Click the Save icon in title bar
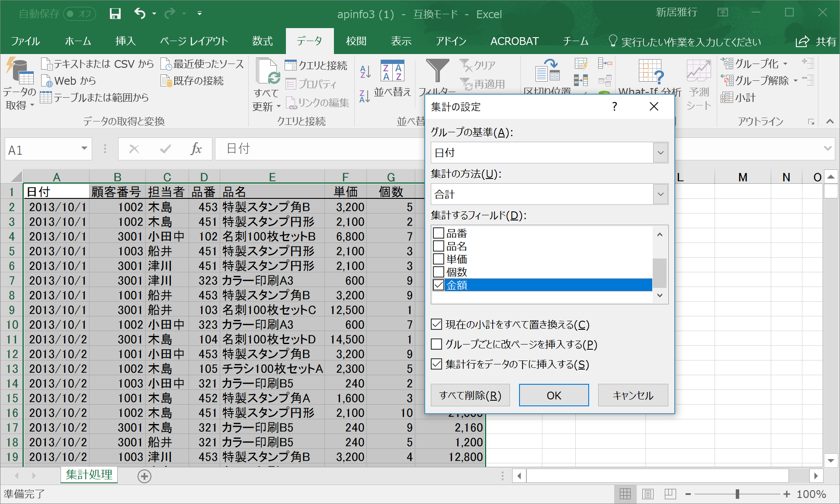 tap(115, 14)
